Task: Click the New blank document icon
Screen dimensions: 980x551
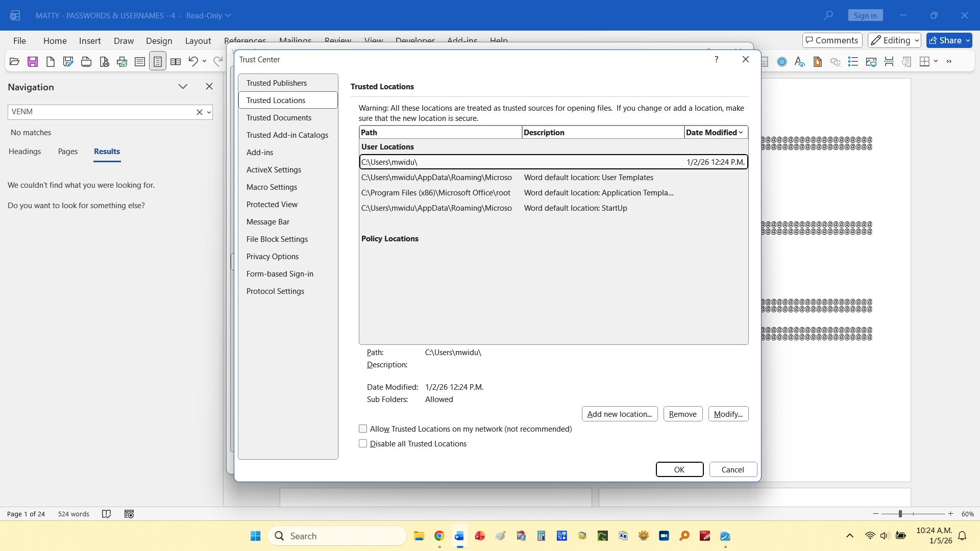Action: coord(50,62)
